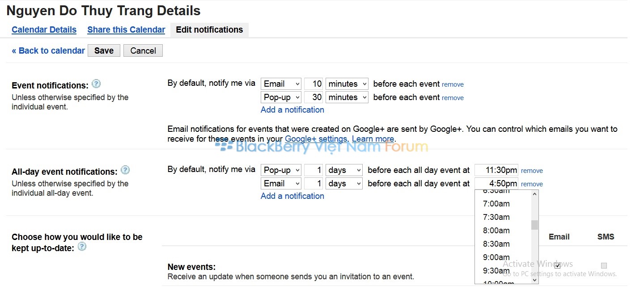Screen dimensions: 644x290
Task: Click the 4:50pm time input field
Action: tap(496, 183)
